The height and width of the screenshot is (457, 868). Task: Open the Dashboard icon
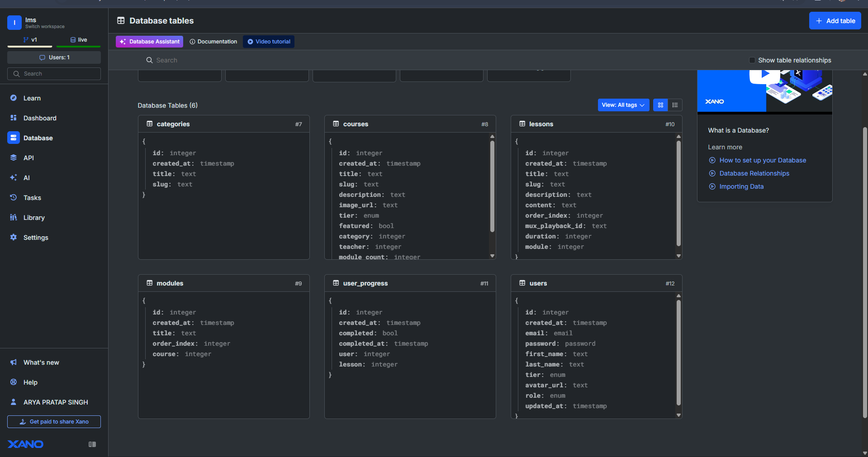click(x=14, y=118)
